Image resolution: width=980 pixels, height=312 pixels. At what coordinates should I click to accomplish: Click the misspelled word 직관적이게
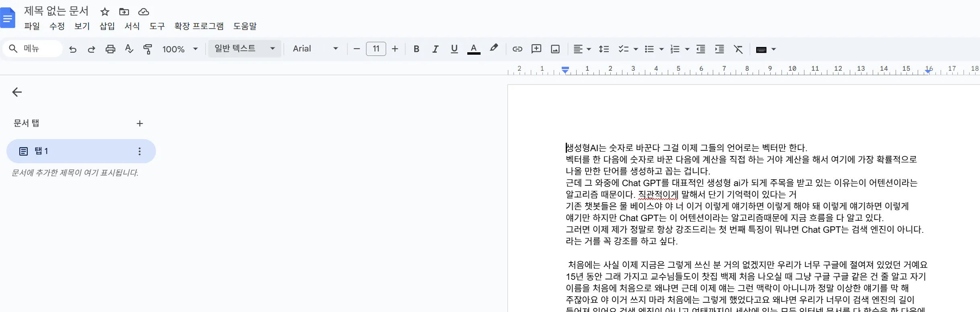658,195
